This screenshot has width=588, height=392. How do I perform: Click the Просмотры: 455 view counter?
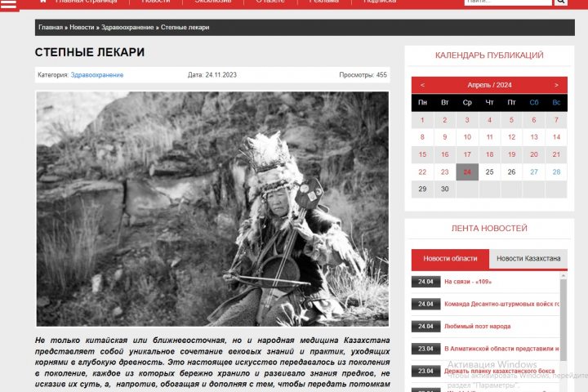(x=363, y=75)
